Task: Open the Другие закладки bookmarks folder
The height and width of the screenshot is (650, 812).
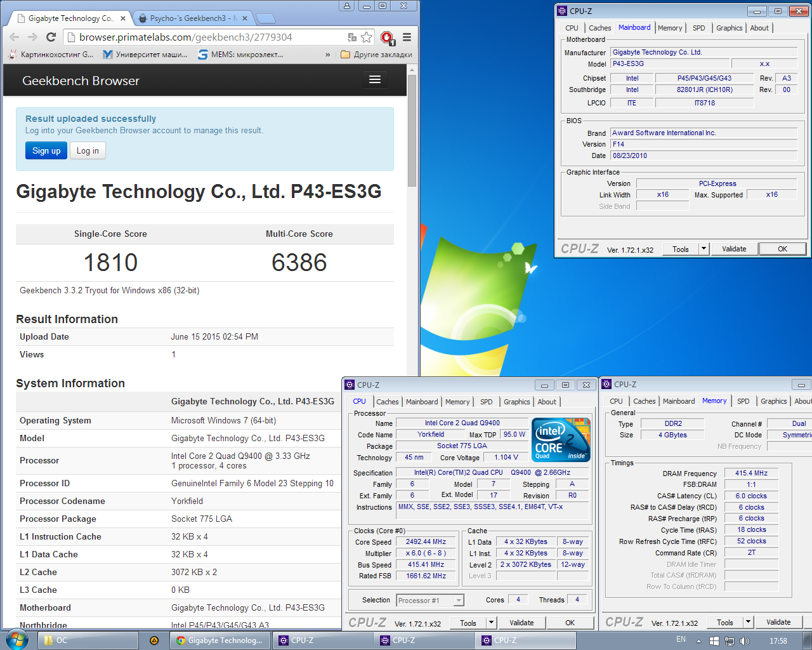Action: (377, 55)
